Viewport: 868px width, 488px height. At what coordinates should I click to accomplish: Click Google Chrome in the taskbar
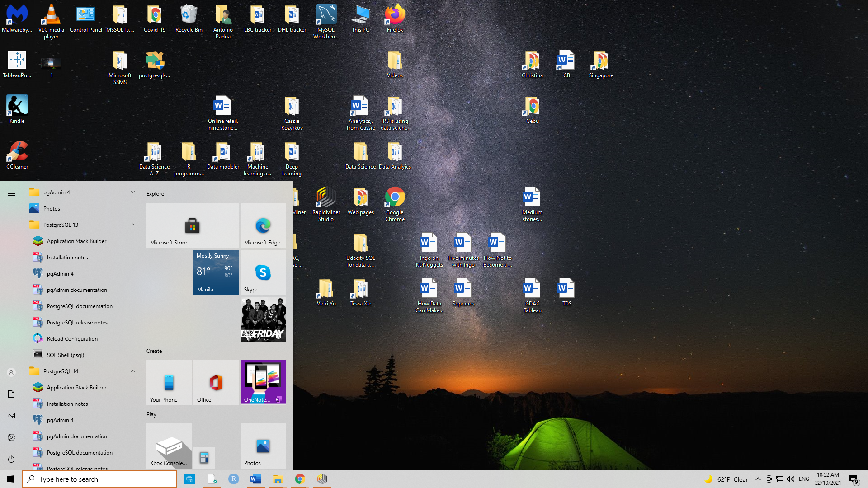(x=300, y=479)
